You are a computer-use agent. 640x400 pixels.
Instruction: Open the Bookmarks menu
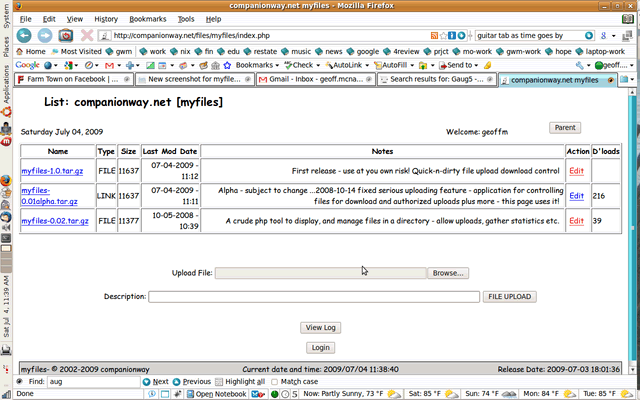tap(148, 19)
